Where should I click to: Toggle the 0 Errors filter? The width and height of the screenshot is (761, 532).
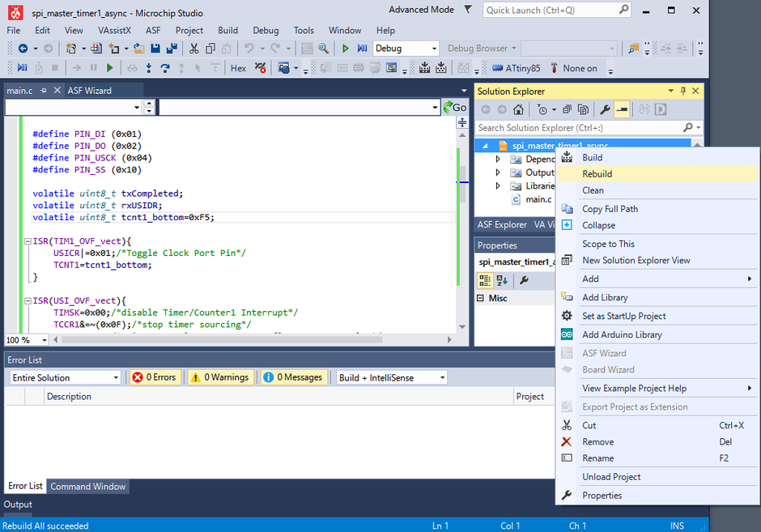155,377
